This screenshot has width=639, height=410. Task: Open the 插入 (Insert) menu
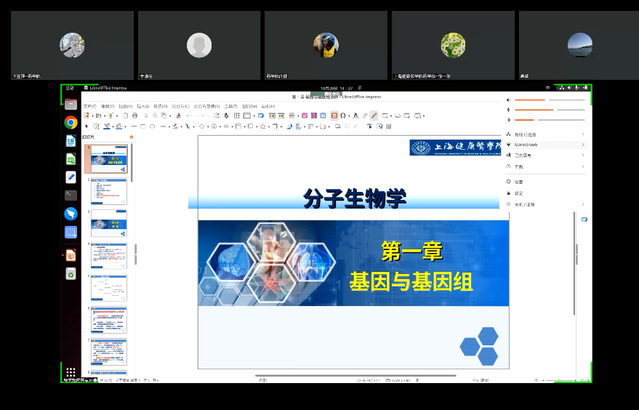[x=143, y=106]
